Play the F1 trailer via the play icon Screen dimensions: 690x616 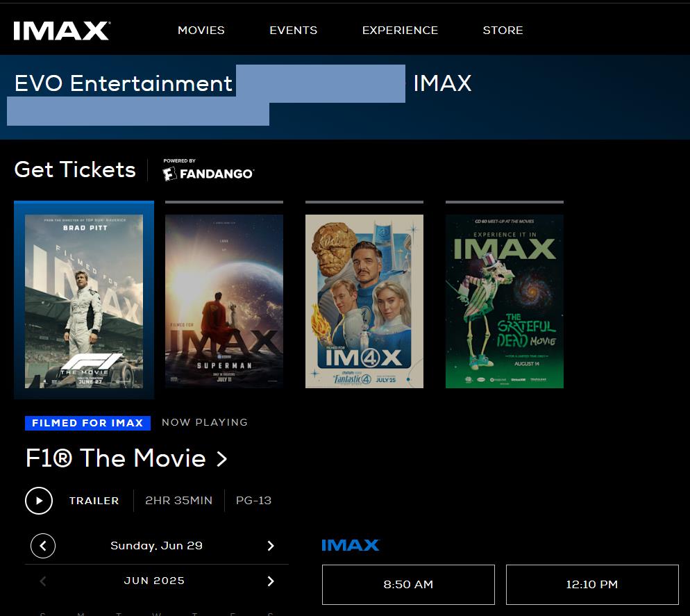click(39, 501)
